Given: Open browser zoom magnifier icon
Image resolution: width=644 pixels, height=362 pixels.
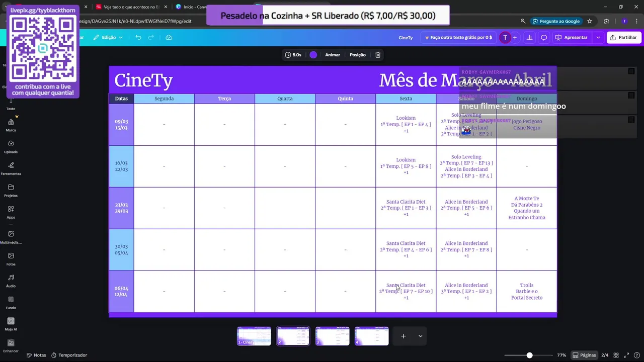Looking at the screenshot, I should click(x=523, y=21).
